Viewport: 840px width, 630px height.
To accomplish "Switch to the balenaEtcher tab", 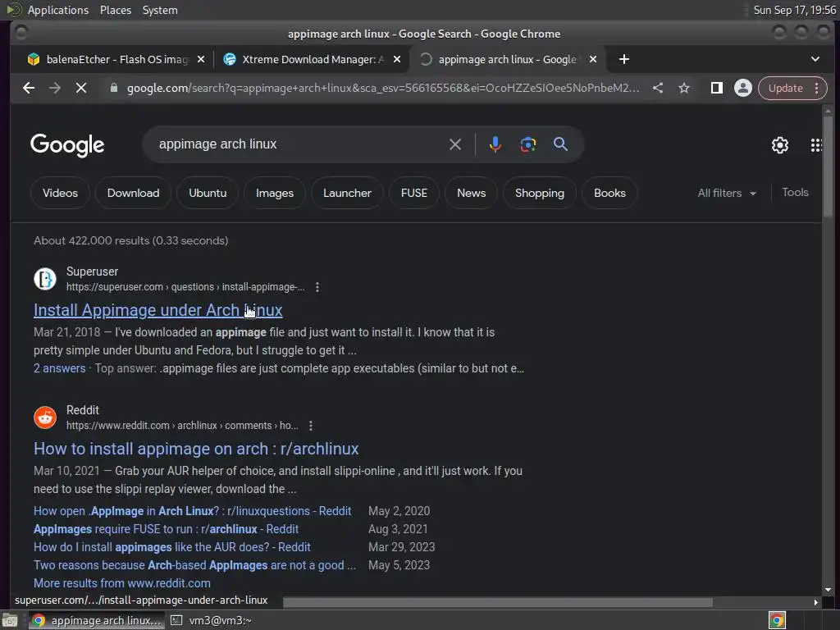I will 110,59.
